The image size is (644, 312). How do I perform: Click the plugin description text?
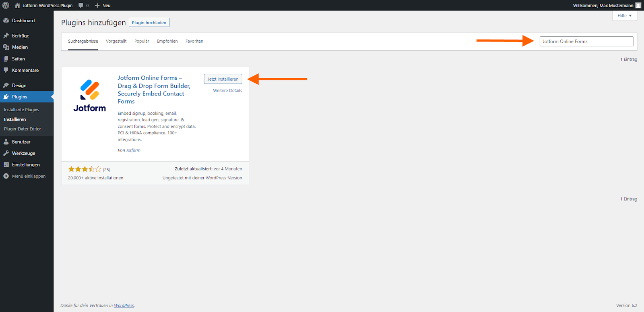coord(157,127)
